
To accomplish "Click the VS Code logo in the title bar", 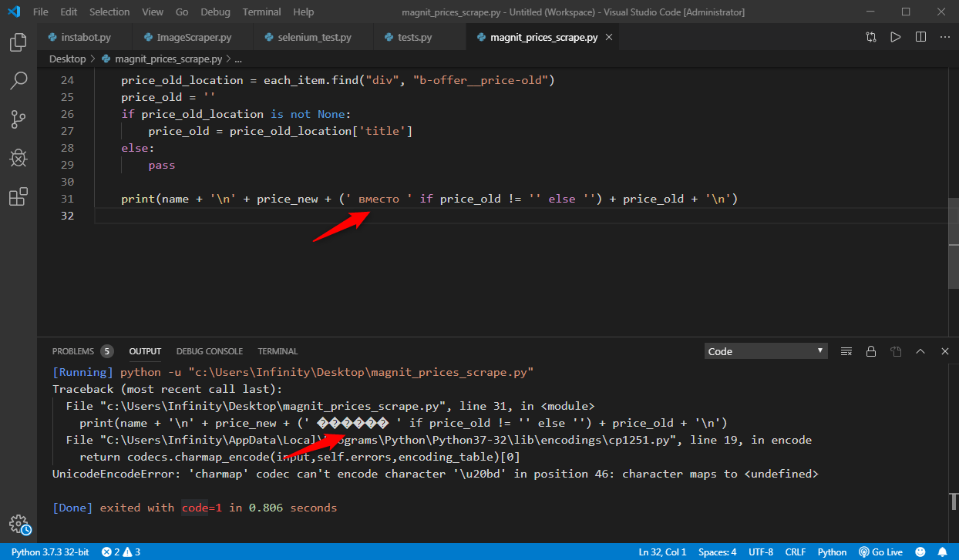I will point(13,12).
